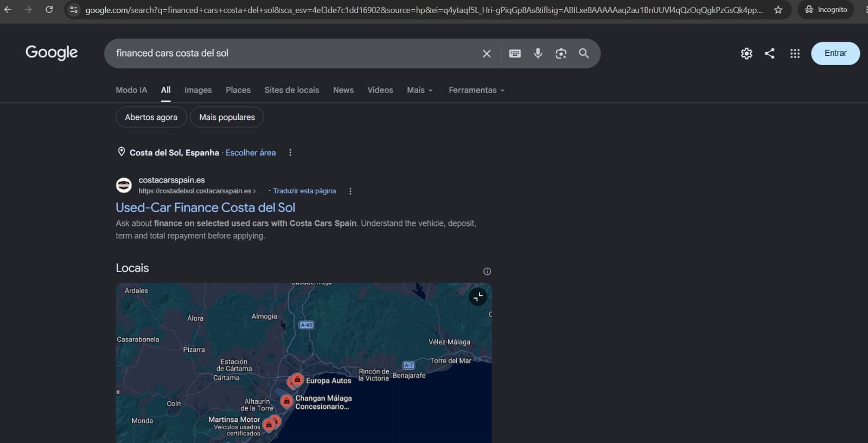Filter by Mais populares
The height and width of the screenshot is (443, 868).
pyautogui.click(x=227, y=117)
